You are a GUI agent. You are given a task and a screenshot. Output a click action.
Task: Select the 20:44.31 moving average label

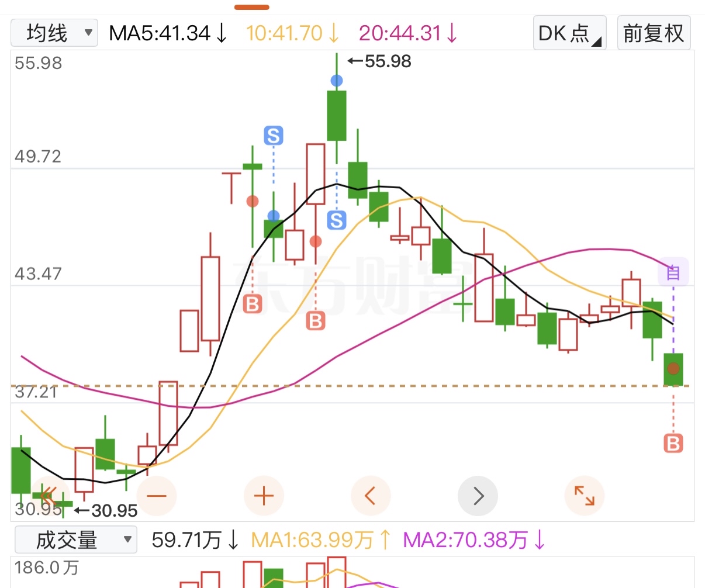click(408, 33)
